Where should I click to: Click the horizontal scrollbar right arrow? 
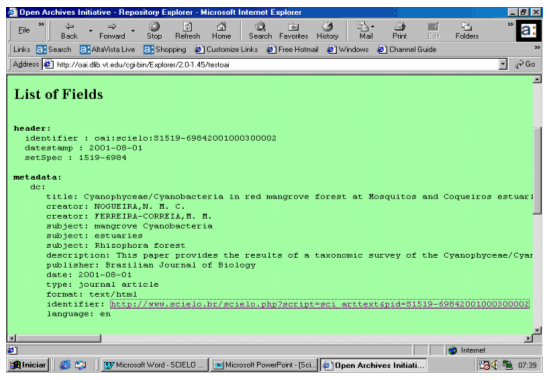528,338
